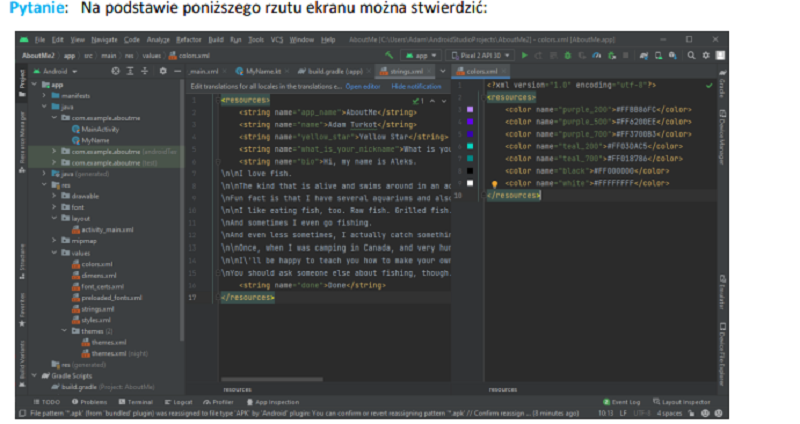Viewport: 800px width, 424px height.
Task: Open the AVD Device Manager toolbar icon
Action: point(658,55)
